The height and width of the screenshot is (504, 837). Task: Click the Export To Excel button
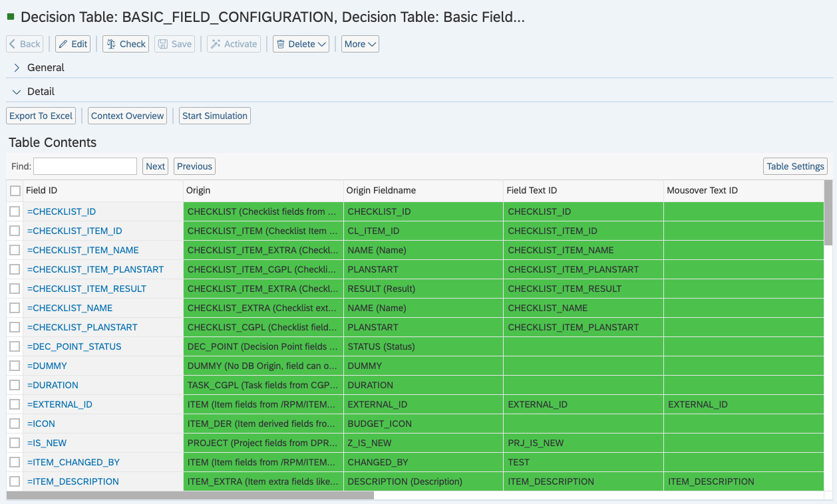tap(41, 116)
